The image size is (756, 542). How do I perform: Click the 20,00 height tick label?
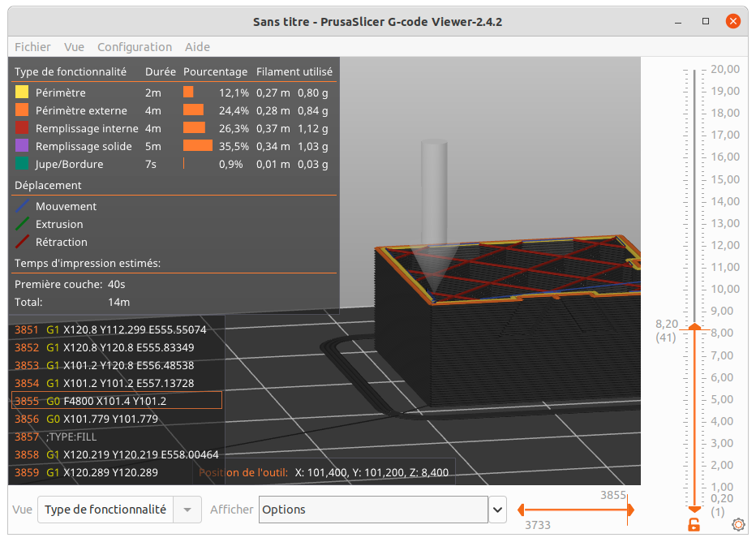click(725, 69)
